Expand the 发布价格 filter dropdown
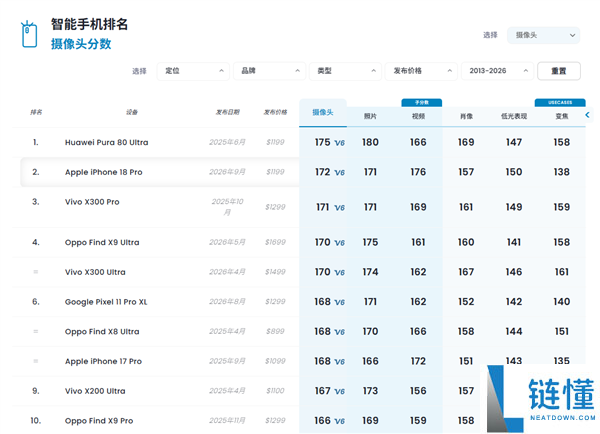The height and width of the screenshot is (434, 600). (x=421, y=71)
